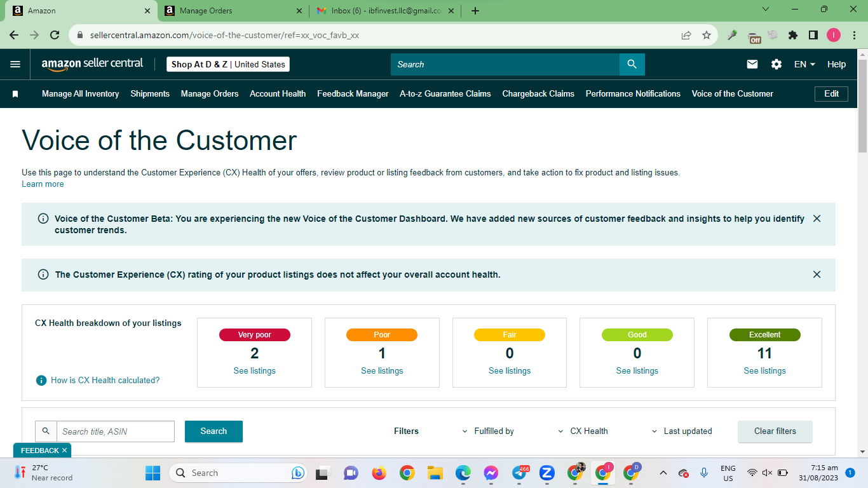See listings under Good

click(x=637, y=371)
